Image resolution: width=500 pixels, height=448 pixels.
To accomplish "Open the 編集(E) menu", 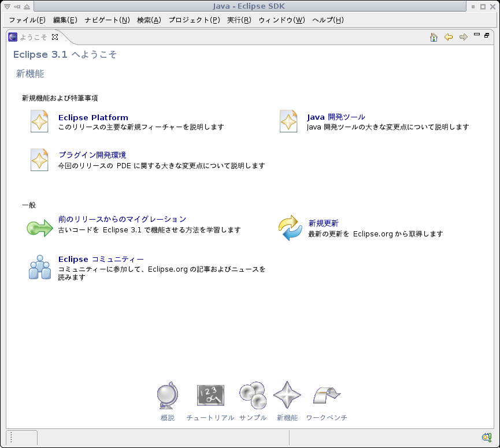I will pyautogui.click(x=65, y=20).
